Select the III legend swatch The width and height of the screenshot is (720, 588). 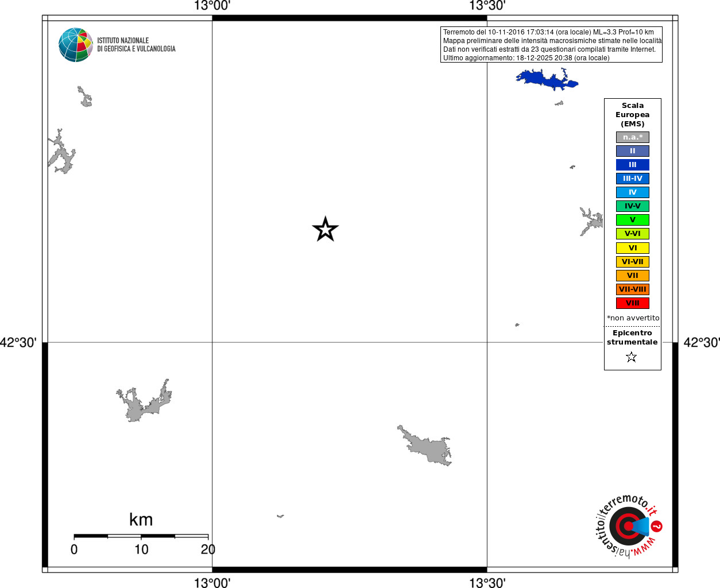pyautogui.click(x=633, y=165)
